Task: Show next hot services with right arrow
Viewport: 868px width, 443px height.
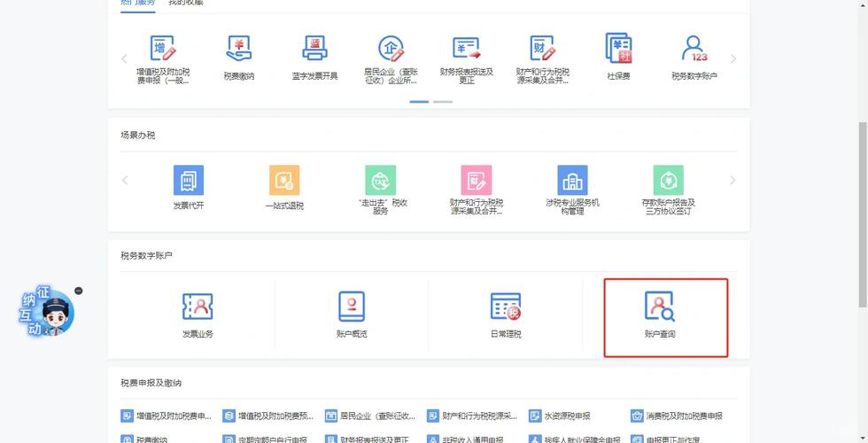Action: click(733, 58)
